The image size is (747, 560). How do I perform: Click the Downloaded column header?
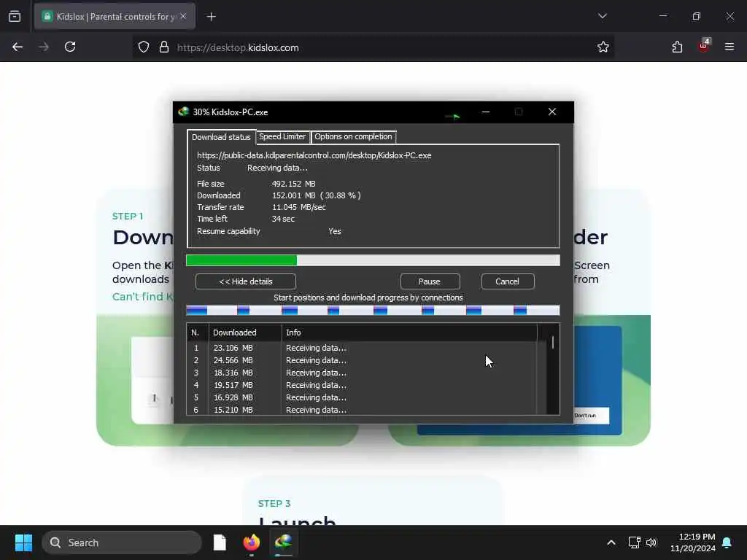tap(245, 332)
